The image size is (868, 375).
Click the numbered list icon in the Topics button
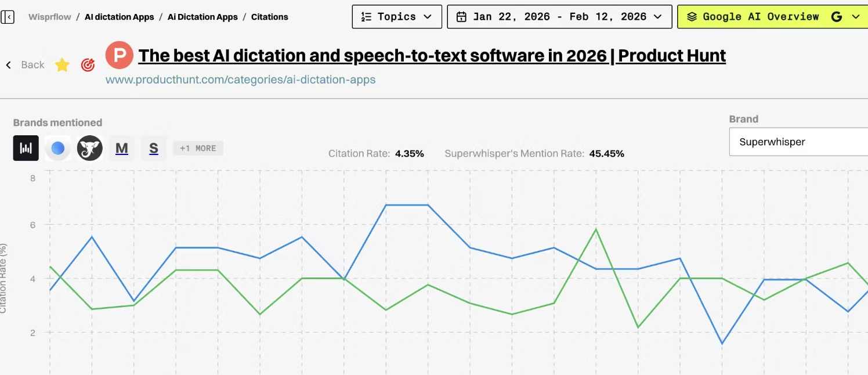click(x=366, y=16)
